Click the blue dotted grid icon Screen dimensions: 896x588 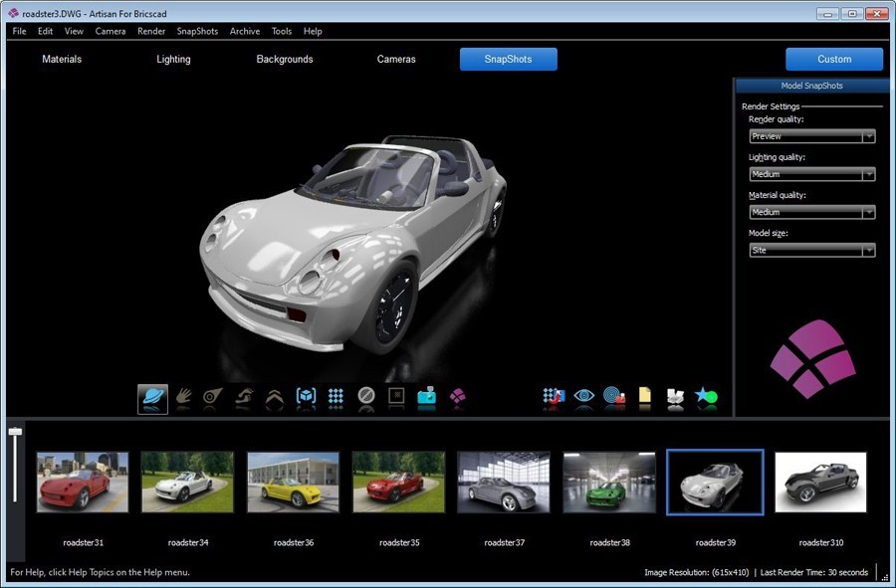coord(336,397)
